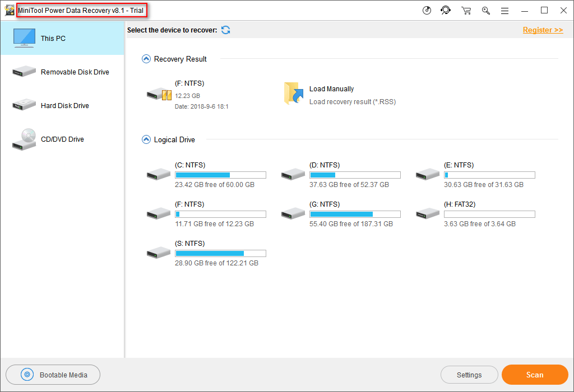The image size is (574, 392).
Task: Open customer support headset icon
Action: (x=446, y=10)
